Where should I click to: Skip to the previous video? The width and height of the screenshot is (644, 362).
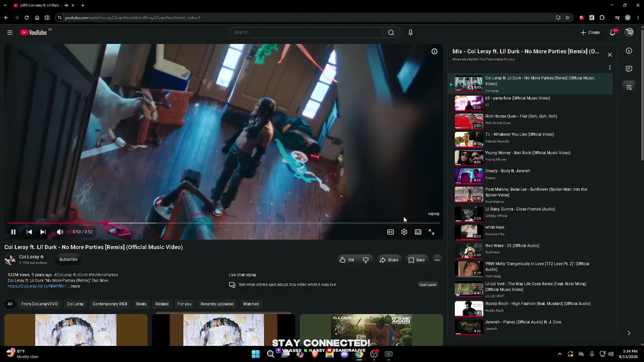pos(29,232)
